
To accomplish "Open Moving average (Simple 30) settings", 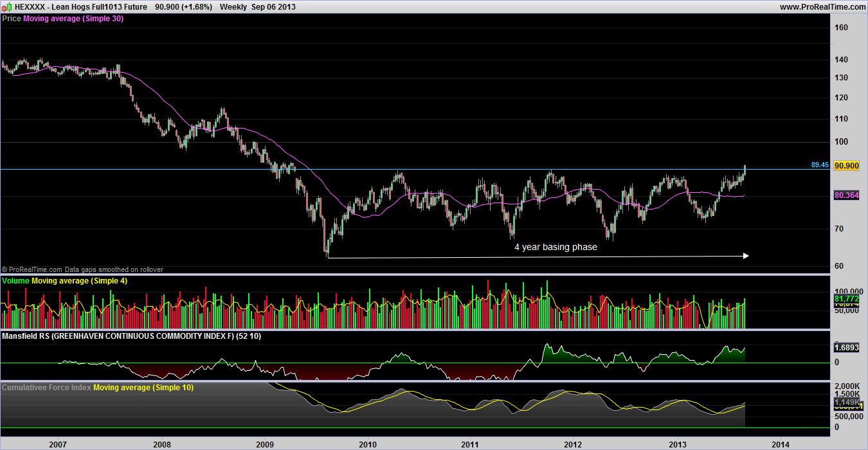I will [73, 19].
